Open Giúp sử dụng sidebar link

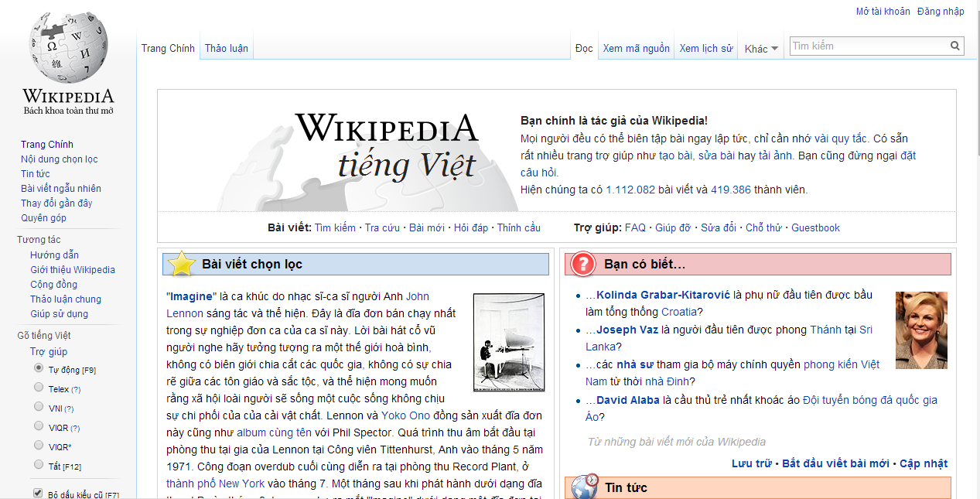59,314
